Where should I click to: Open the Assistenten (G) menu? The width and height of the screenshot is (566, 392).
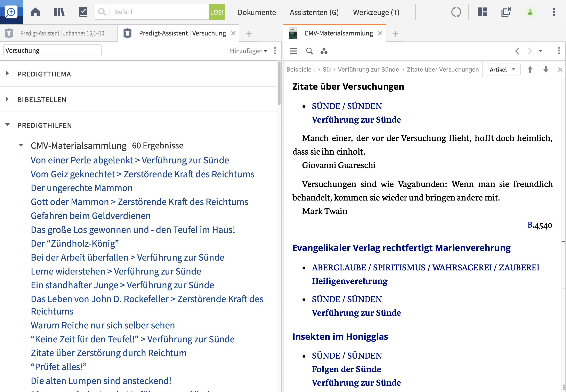click(x=314, y=12)
